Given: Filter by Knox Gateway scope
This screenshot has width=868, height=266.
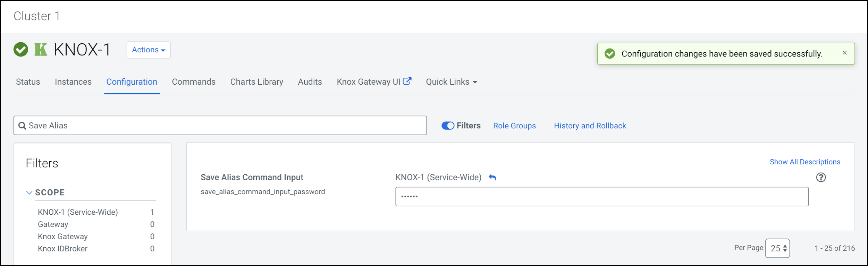Looking at the screenshot, I should point(63,237).
